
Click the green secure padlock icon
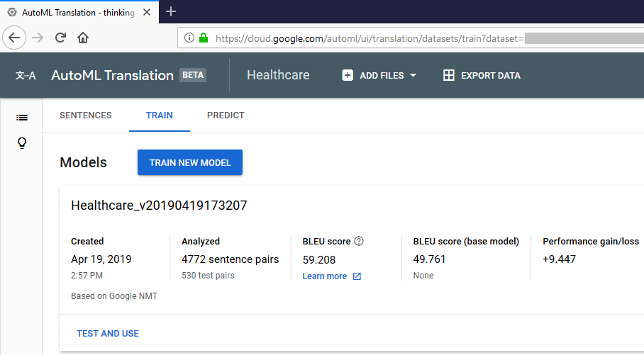point(204,38)
